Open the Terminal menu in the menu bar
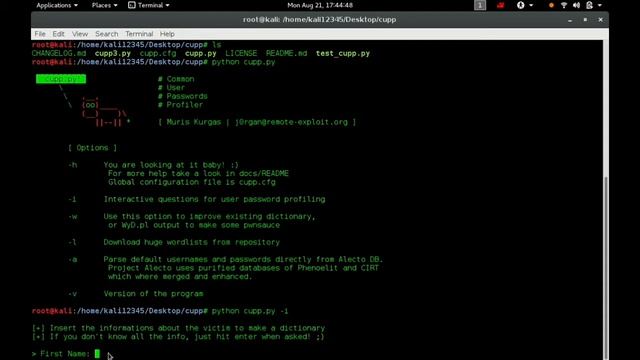Image resolution: width=640 pixels, height=360 pixels. pos(139,34)
